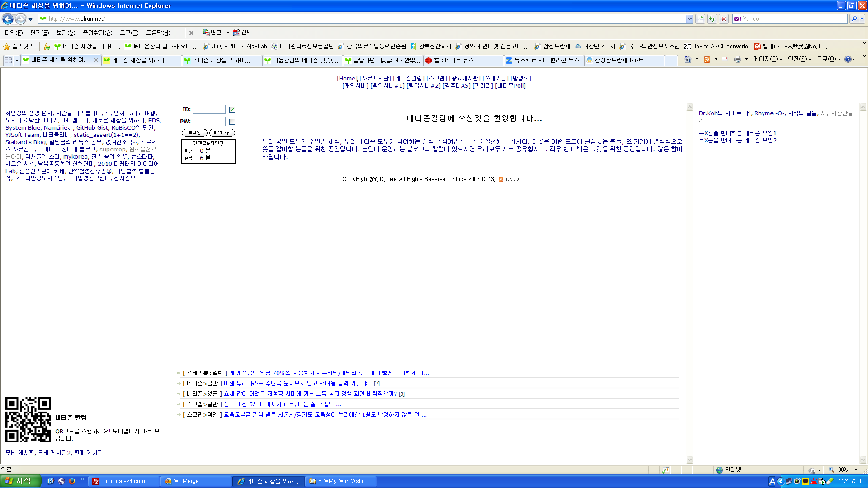Image resolution: width=868 pixels, height=488 pixels.
Task: Click into the Yahoo search box
Action: click(x=791, y=19)
